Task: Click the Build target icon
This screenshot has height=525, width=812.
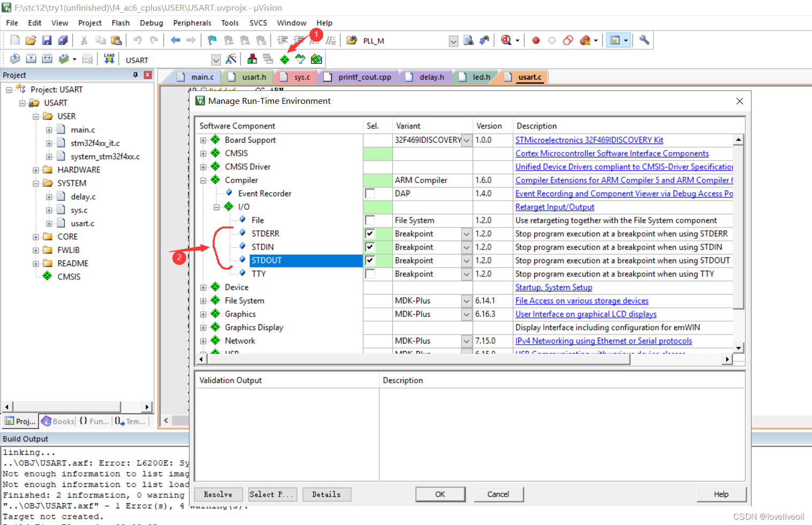Action: coord(31,59)
